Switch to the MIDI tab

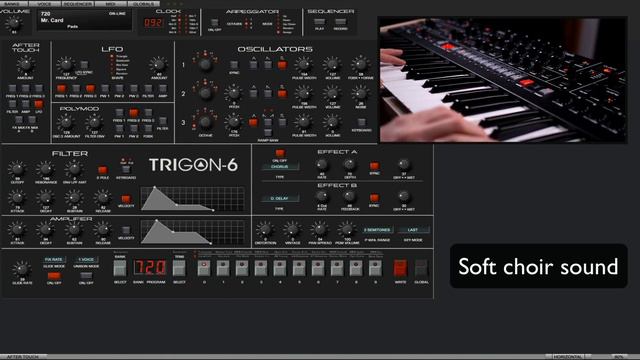click(111, 4)
